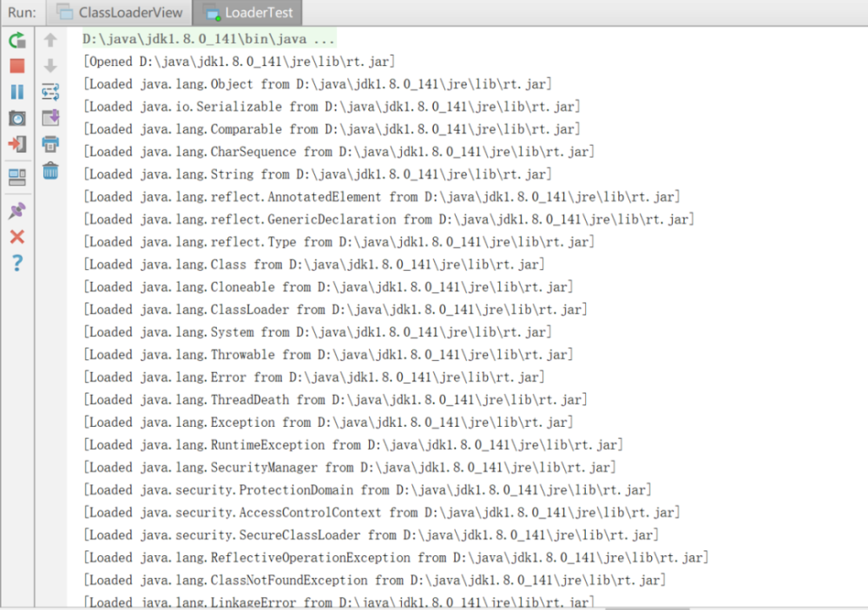Click the Loaded java.lang.ThreadDeath line
The height and width of the screenshot is (610, 868).
tap(335, 400)
